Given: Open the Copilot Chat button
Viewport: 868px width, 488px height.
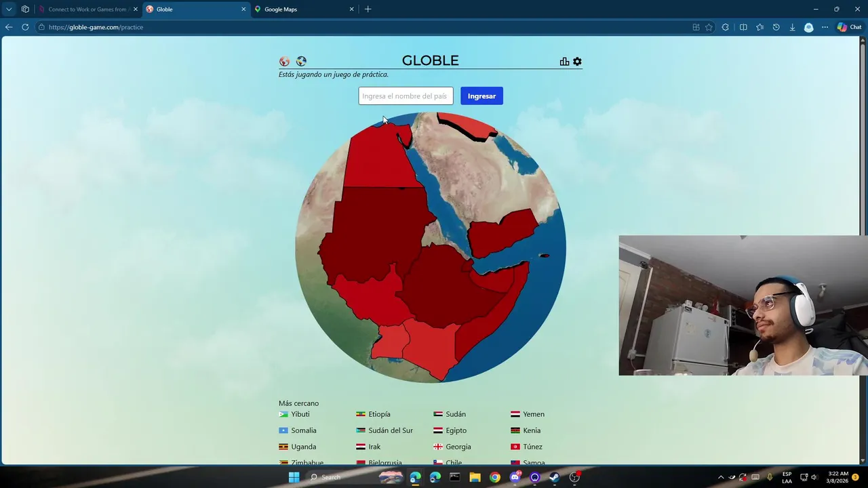Looking at the screenshot, I should pos(849,27).
